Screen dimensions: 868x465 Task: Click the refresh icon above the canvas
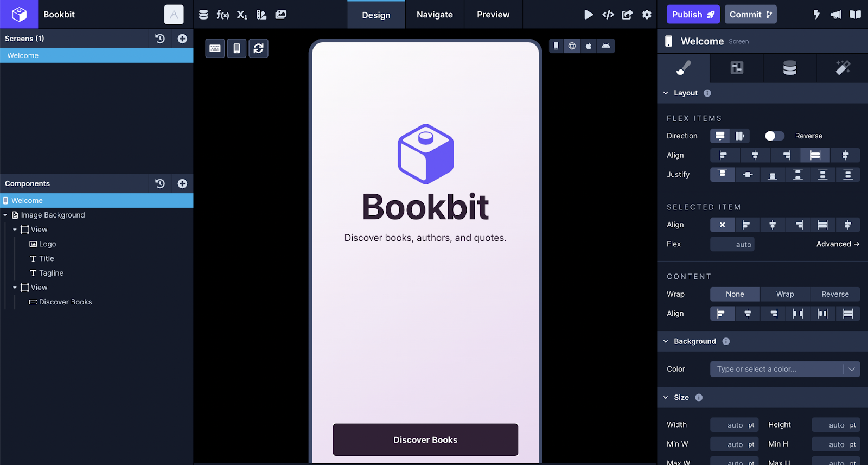pos(259,48)
